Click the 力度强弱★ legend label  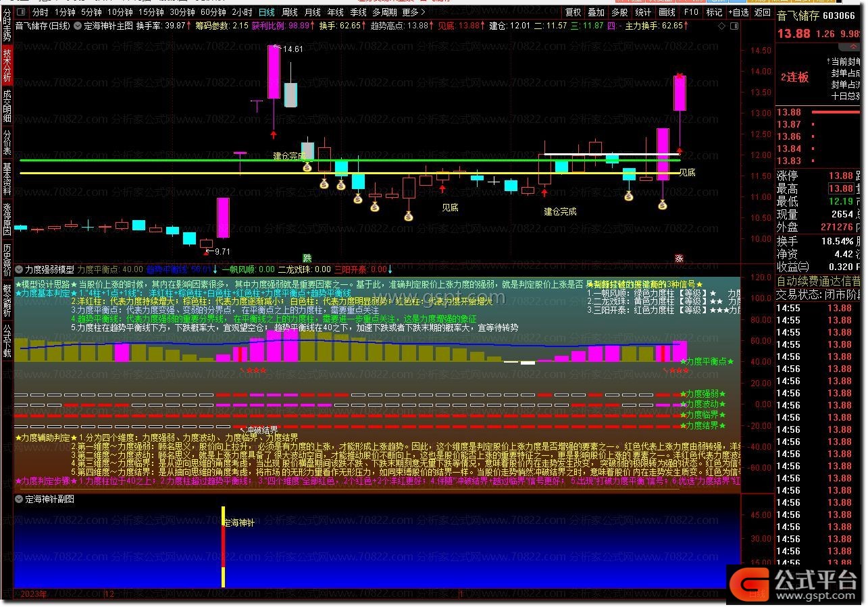pyautogui.click(x=703, y=394)
